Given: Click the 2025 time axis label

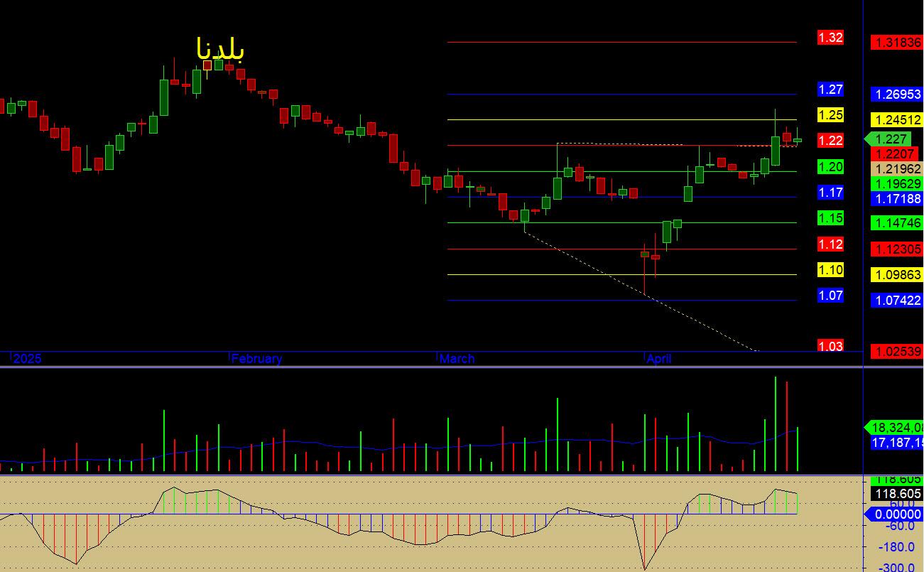Looking at the screenshot, I should (28, 359).
